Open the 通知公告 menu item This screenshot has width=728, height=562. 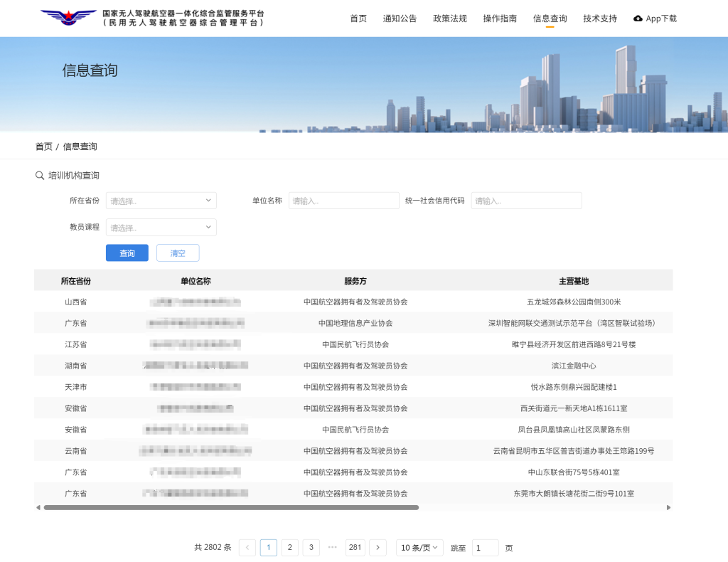[x=400, y=18]
